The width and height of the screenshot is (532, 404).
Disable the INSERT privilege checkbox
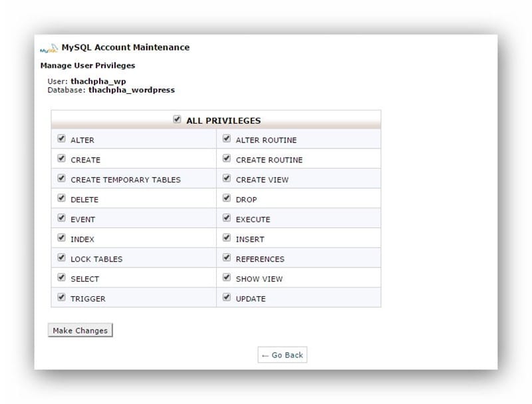click(227, 238)
